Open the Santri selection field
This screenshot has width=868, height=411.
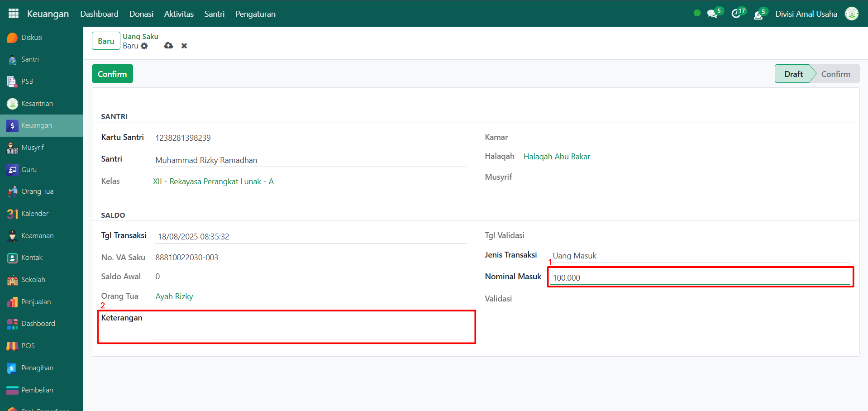pos(310,160)
